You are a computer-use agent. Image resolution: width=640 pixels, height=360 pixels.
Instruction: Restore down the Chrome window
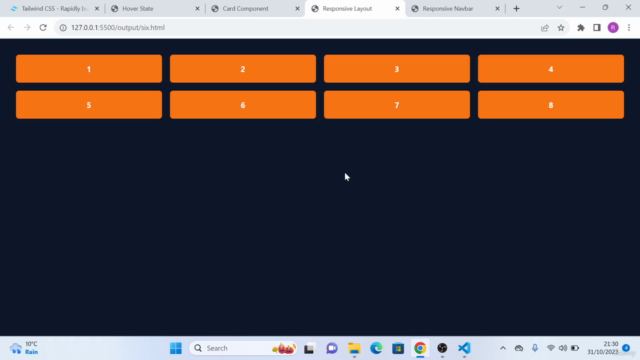tap(605, 8)
